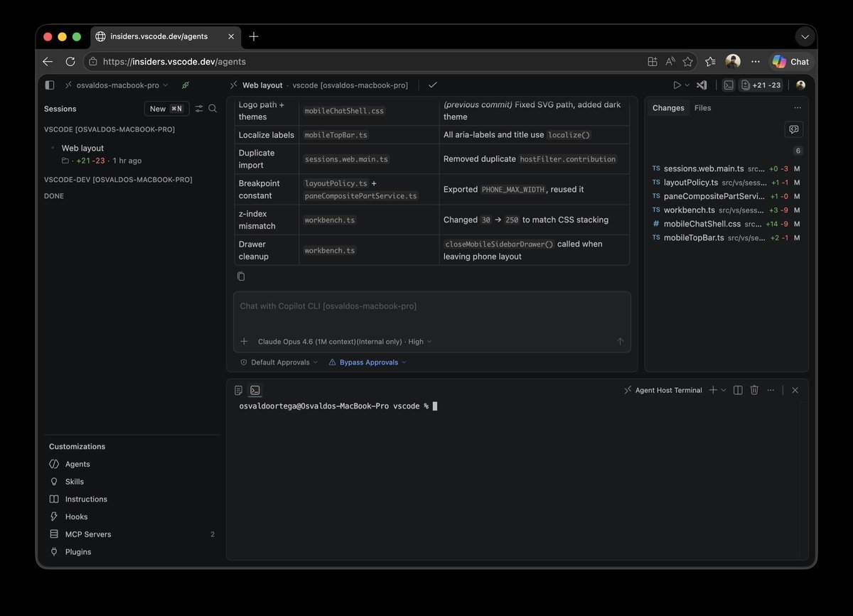The image size is (853, 616).
Task: Run the session with the play icon
Action: click(x=677, y=85)
